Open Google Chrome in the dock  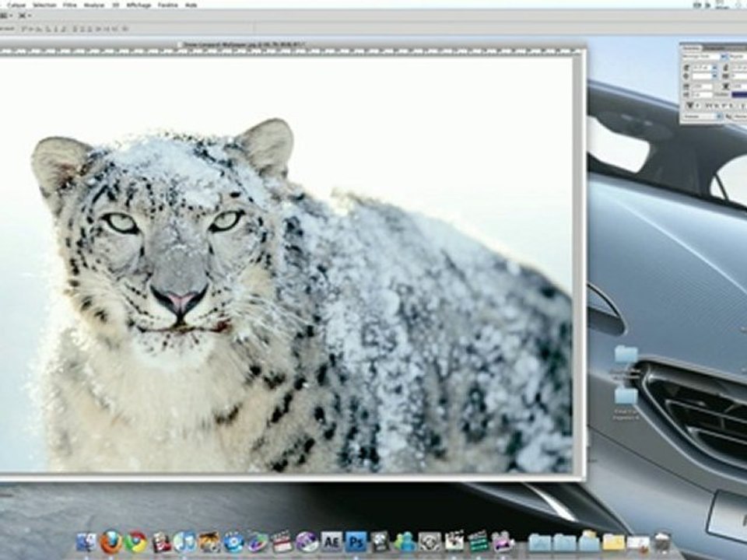(136, 541)
